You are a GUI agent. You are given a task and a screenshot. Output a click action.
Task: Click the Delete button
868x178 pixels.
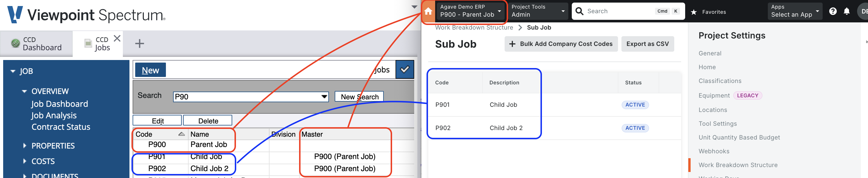pos(208,121)
